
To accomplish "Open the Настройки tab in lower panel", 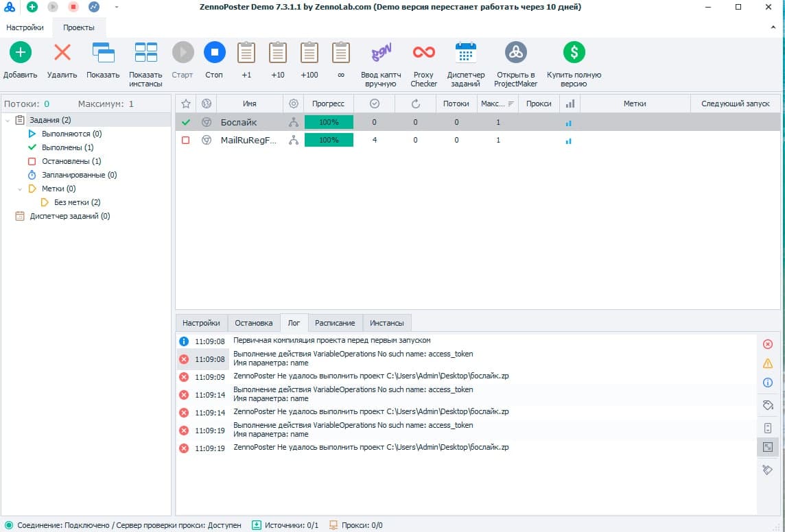I will 201,323.
